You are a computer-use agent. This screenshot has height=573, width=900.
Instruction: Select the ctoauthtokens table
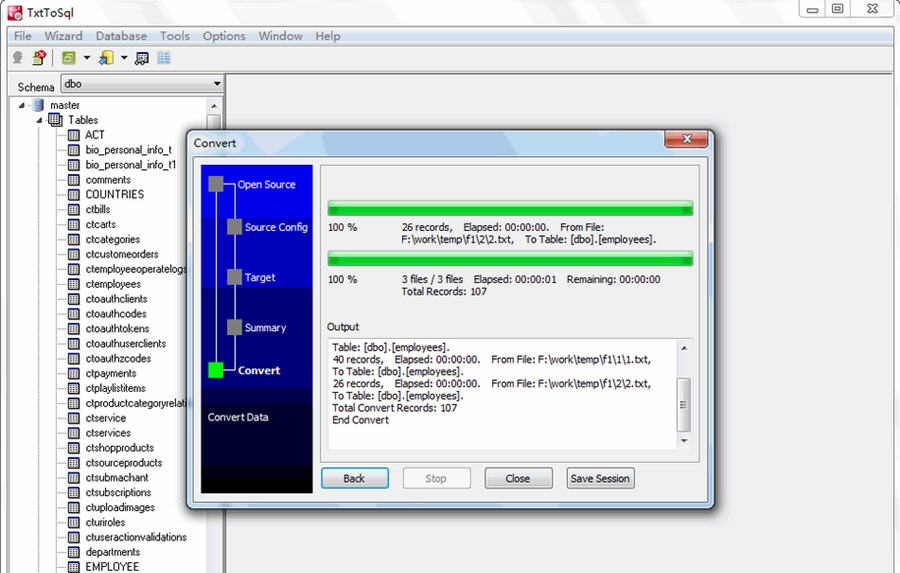(117, 329)
